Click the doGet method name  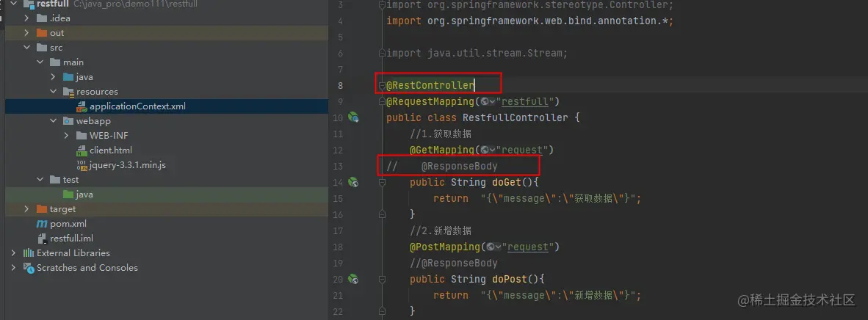(506, 181)
